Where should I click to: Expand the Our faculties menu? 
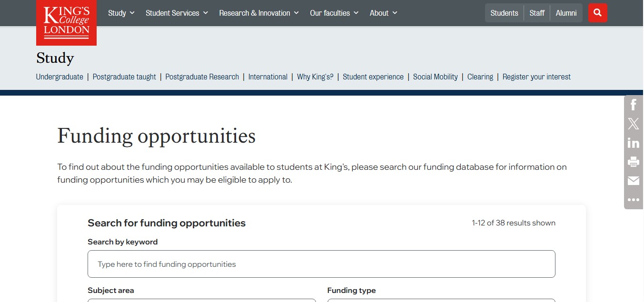point(334,13)
